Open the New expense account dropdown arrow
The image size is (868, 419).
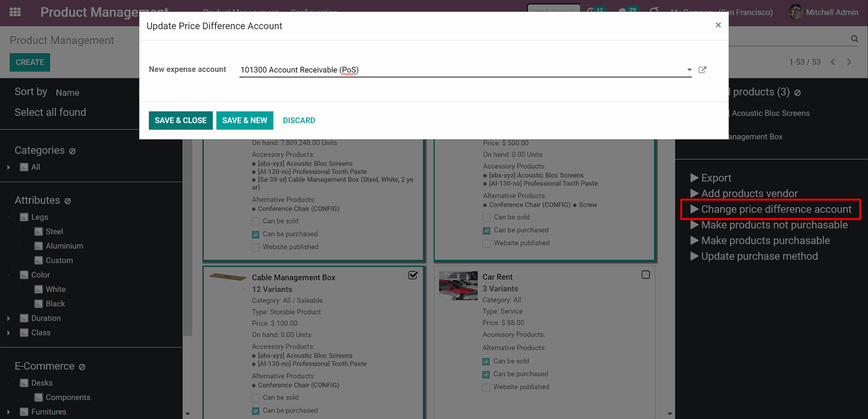[689, 70]
